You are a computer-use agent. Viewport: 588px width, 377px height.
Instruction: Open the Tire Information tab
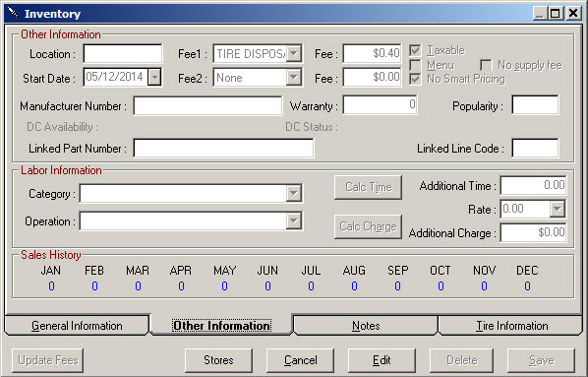(511, 326)
